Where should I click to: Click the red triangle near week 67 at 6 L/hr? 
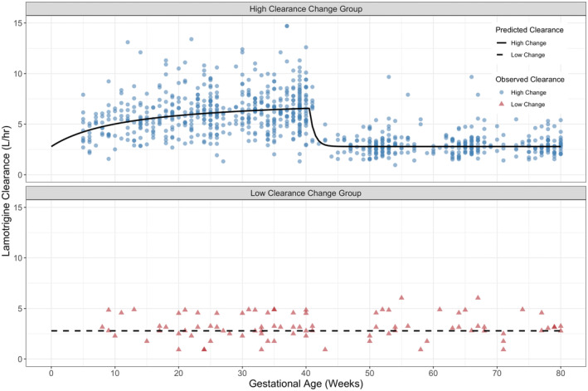point(478,297)
